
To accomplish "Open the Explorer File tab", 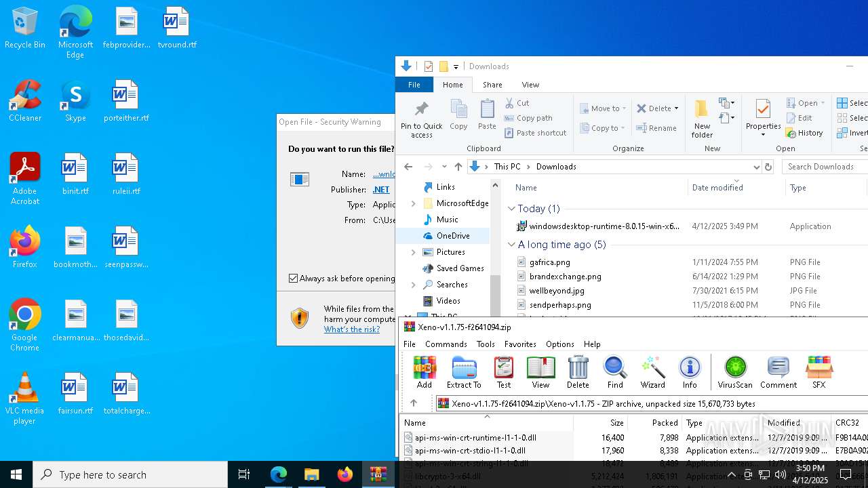I will (x=414, y=85).
